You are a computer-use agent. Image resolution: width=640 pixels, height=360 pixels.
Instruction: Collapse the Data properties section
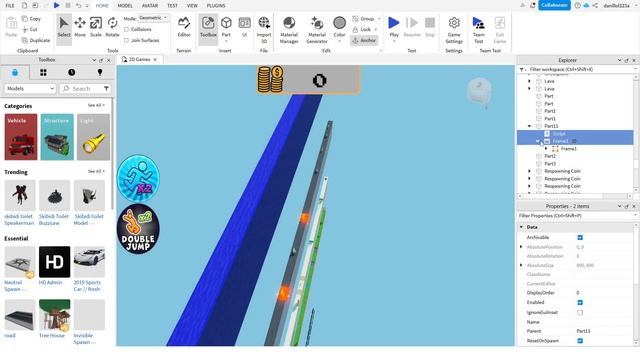[x=521, y=227]
